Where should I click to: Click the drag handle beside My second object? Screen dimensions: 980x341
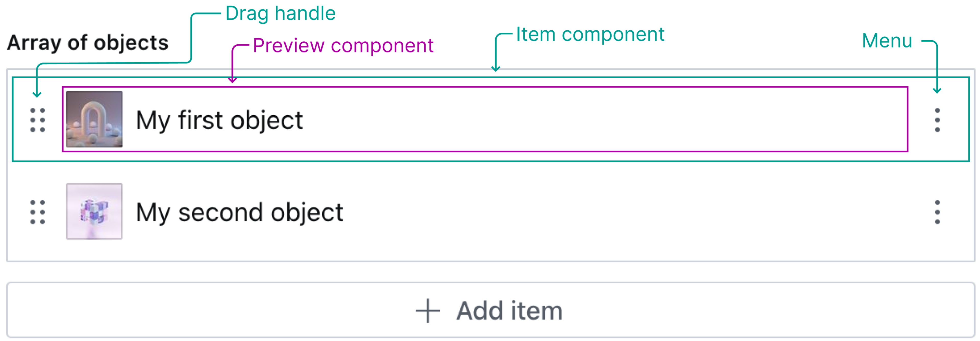[38, 212]
